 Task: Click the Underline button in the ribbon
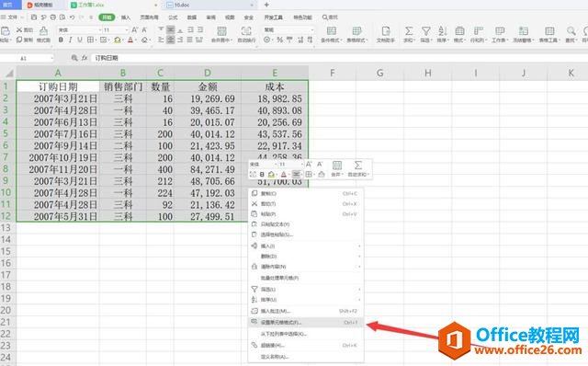click(80, 40)
